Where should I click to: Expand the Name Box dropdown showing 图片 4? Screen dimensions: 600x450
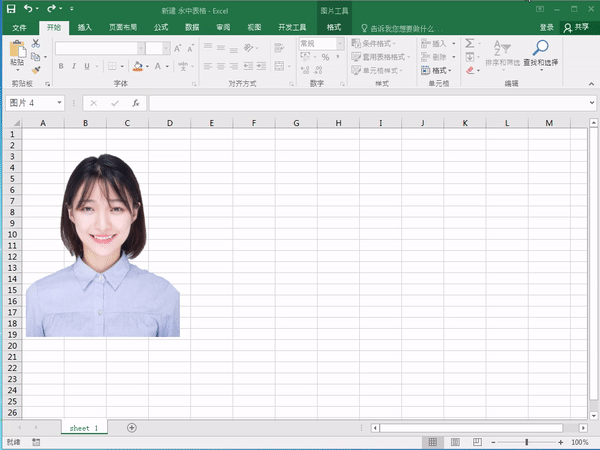coord(60,103)
